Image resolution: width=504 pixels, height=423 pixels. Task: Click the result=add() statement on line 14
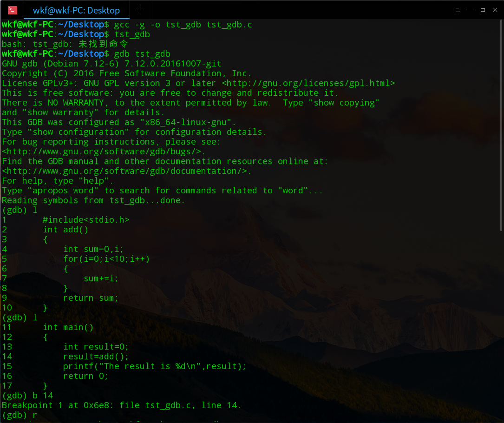tap(95, 356)
